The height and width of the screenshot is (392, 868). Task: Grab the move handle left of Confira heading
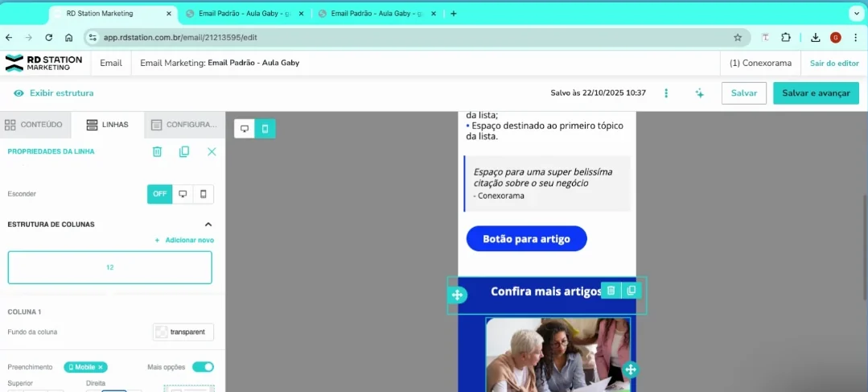tap(457, 295)
